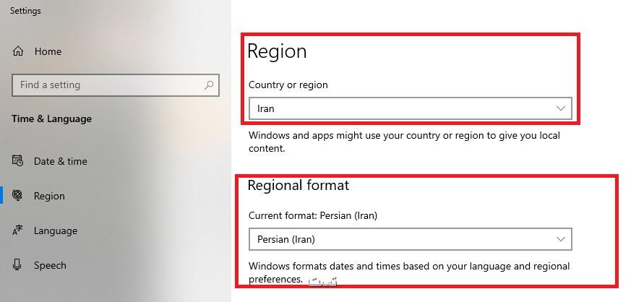Click the Current format: Persian (Iran) text
644x302 pixels.
click(x=313, y=215)
